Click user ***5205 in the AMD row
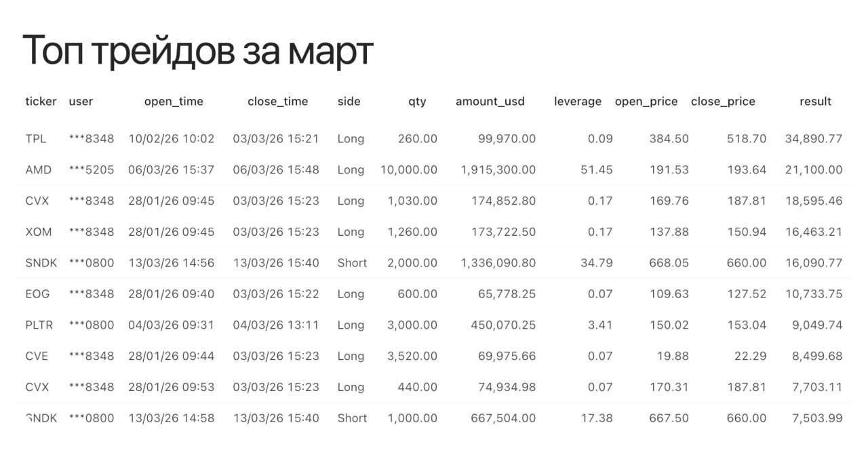This screenshot has height=450, width=868. pos(92,170)
